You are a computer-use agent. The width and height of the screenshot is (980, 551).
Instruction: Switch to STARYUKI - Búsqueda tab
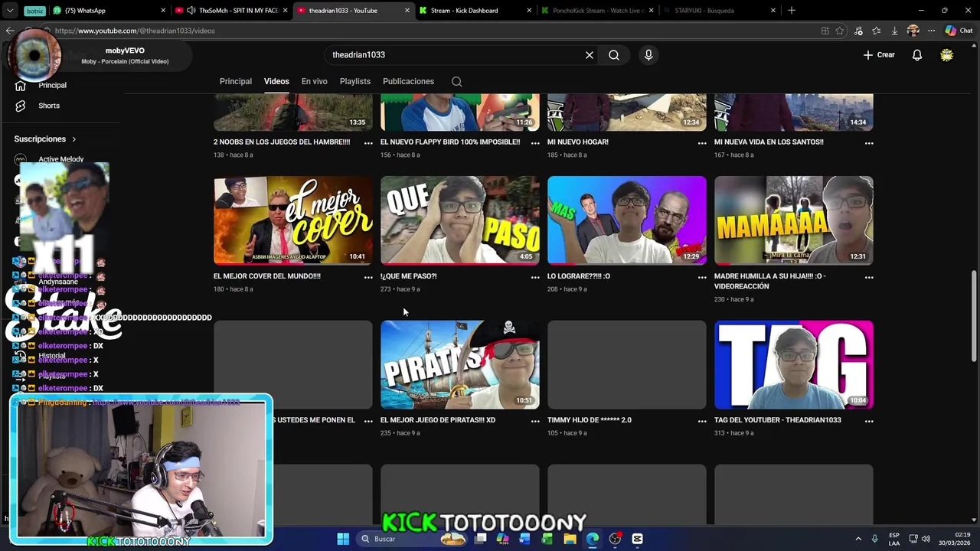click(x=718, y=11)
